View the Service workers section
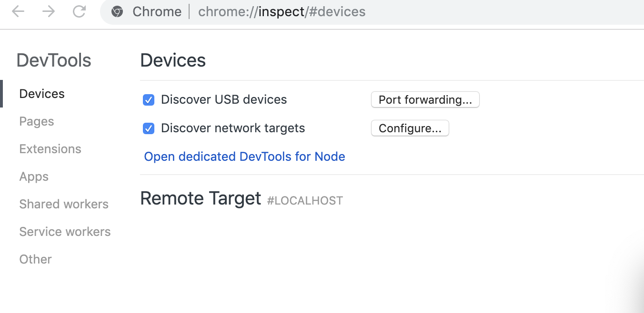 [65, 232]
